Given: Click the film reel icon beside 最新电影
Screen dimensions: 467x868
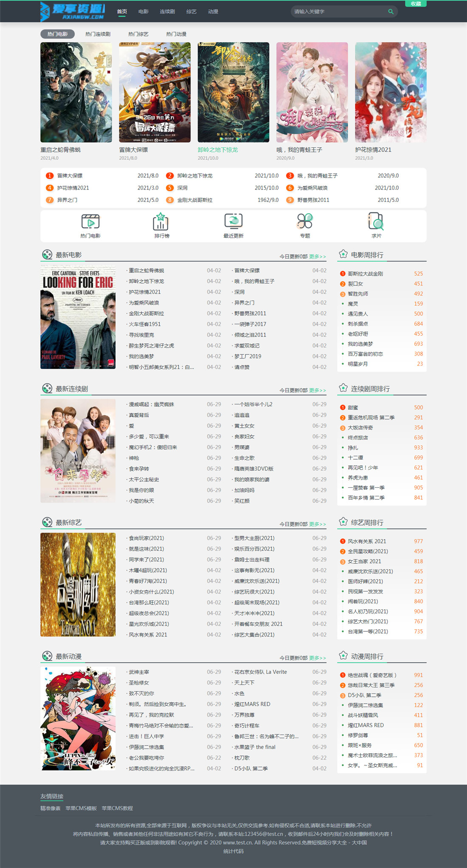Looking at the screenshot, I should click(47, 255).
